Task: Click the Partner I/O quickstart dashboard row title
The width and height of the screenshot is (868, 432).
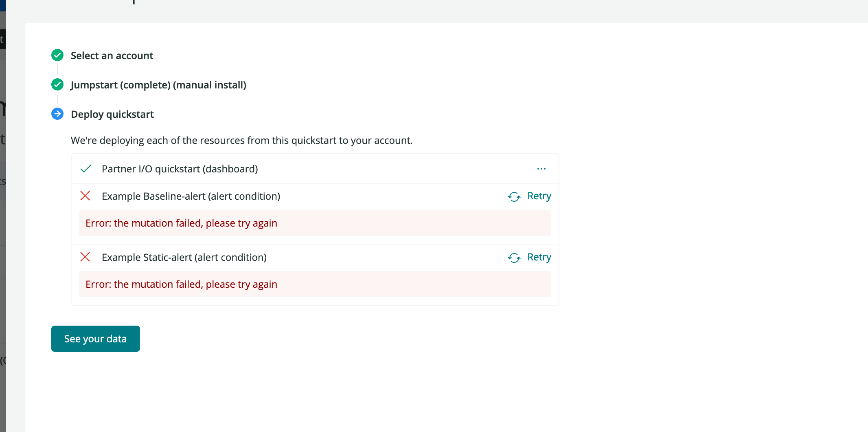Action: point(180,168)
